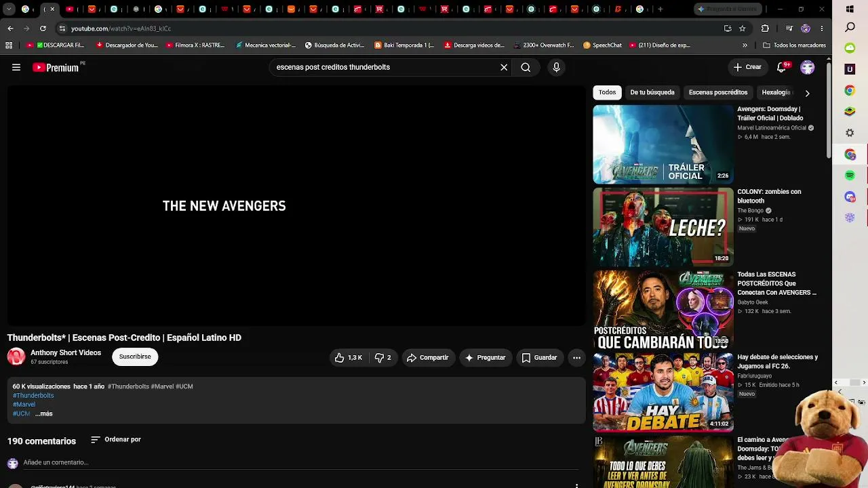Open the Chrome three-dot menu
The width and height of the screenshot is (868, 488).
822,28
